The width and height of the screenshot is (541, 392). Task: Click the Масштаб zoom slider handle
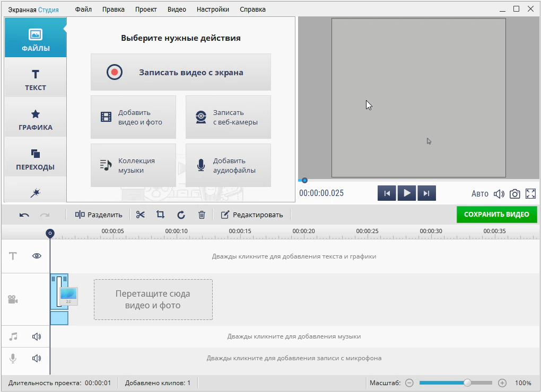467,383
